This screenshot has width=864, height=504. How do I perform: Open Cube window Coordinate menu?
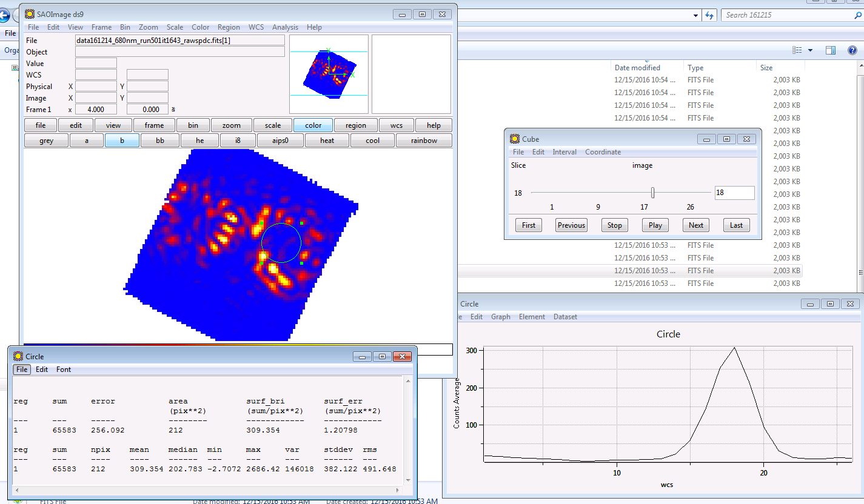[603, 152]
